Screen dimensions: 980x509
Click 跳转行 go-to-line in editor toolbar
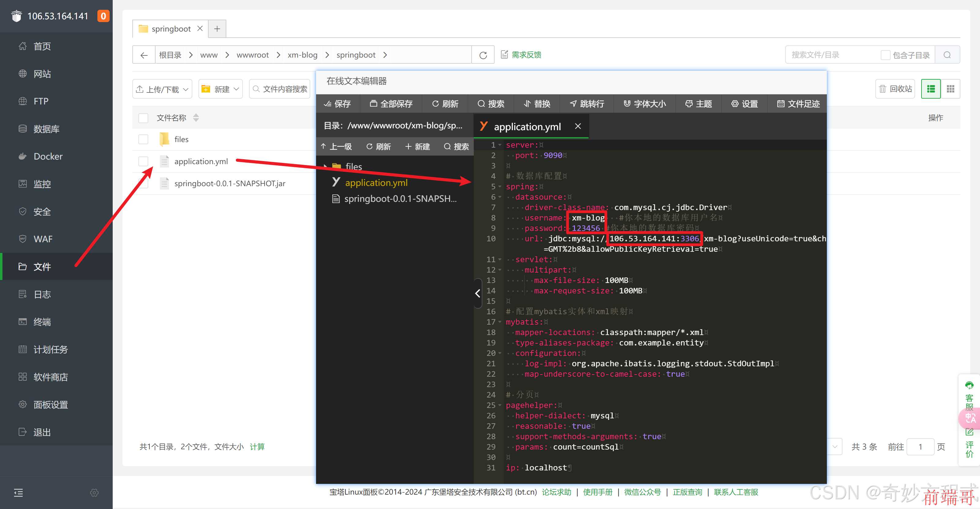click(587, 104)
